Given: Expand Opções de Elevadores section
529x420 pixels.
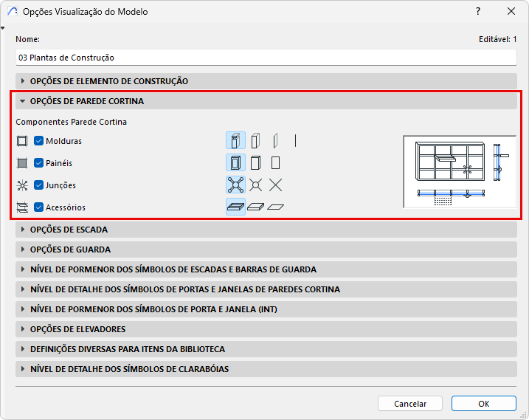Looking at the screenshot, I should click(x=266, y=329).
